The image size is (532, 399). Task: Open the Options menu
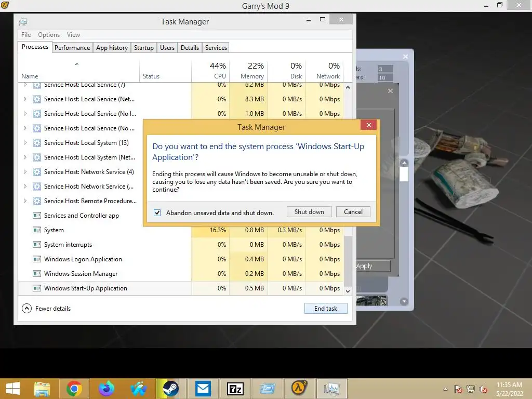49,35
